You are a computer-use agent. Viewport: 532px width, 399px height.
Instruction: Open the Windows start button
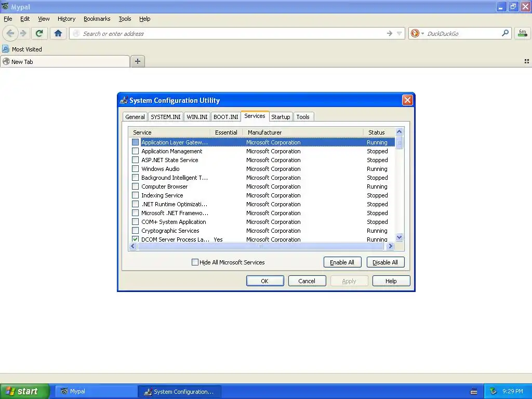(x=24, y=391)
